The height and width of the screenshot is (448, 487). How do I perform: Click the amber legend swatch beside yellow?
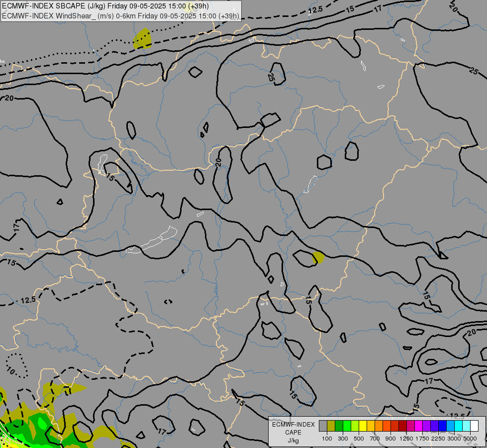[x=371, y=426]
